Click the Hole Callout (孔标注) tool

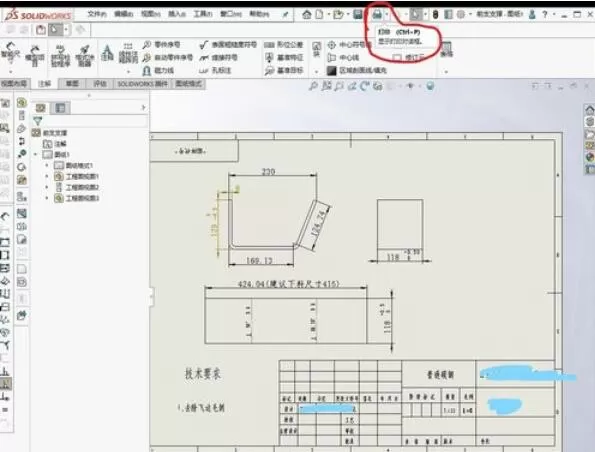pyautogui.click(x=215, y=71)
